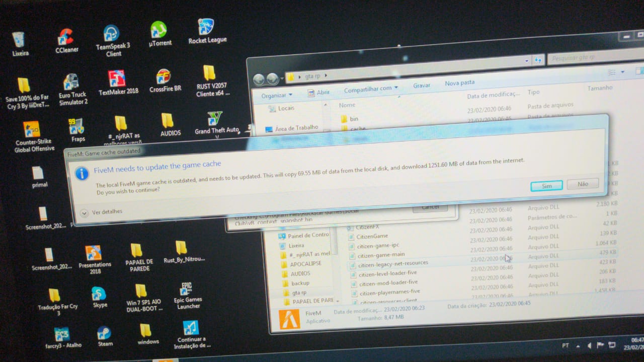This screenshot has height=362, width=644.
Task: Select backup folder in the navigation pane
Action: tap(296, 283)
